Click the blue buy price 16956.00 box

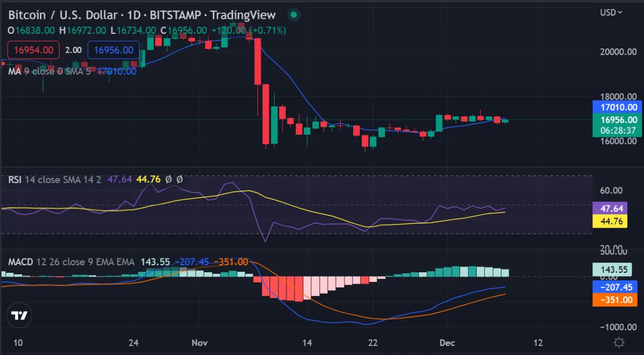coord(113,50)
